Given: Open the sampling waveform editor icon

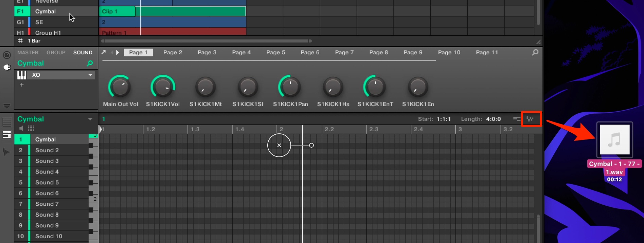Looking at the screenshot, I should pyautogui.click(x=530, y=119).
